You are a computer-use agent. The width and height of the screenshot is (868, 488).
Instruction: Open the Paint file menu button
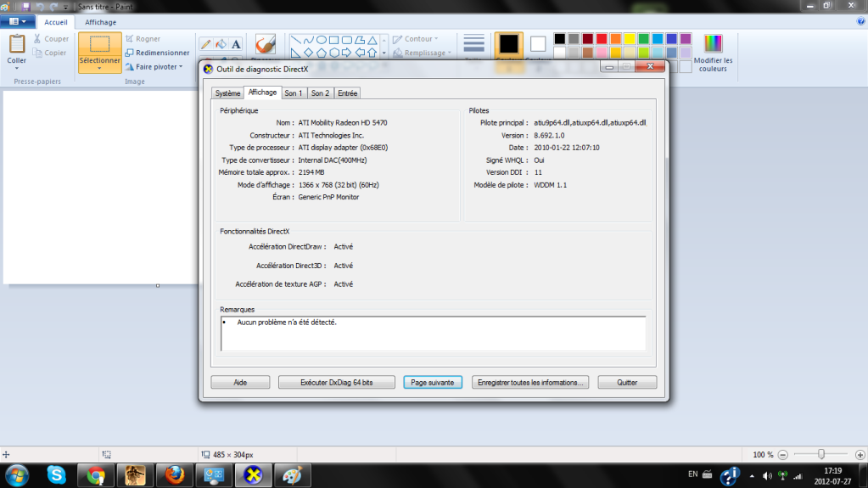coord(17,22)
